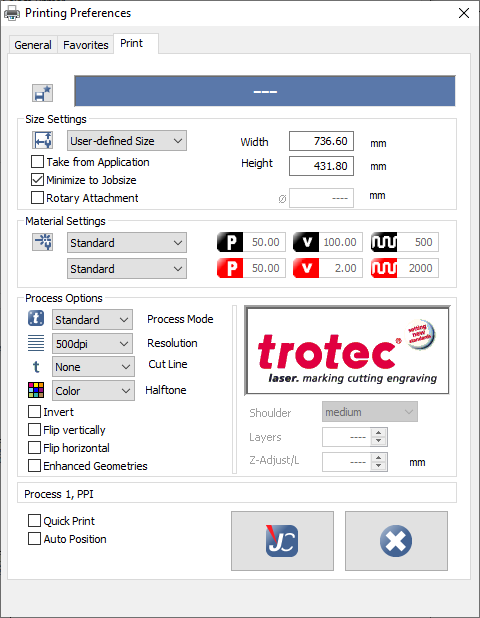Enable Flip horizontal option

click(x=34, y=448)
